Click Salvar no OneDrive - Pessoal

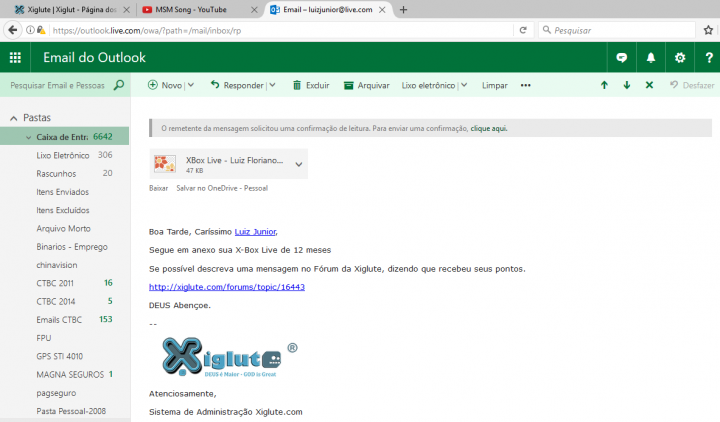(x=222, y=188)
